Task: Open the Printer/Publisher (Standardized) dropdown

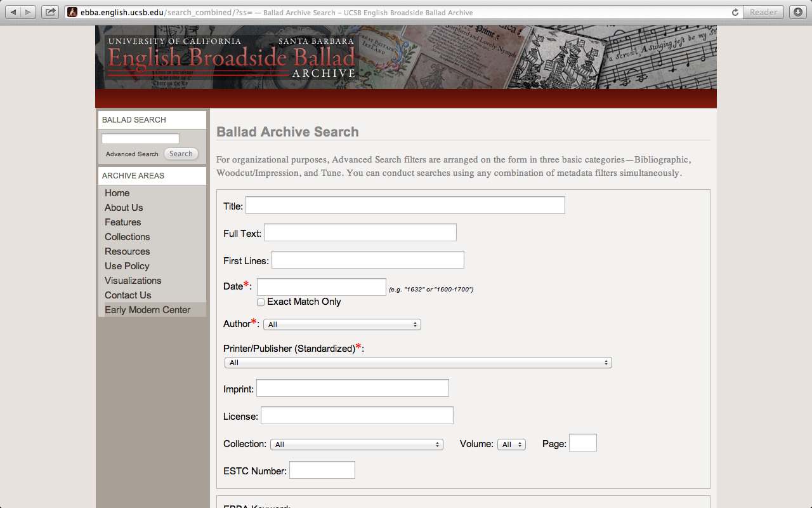Action: pos(418,363)
